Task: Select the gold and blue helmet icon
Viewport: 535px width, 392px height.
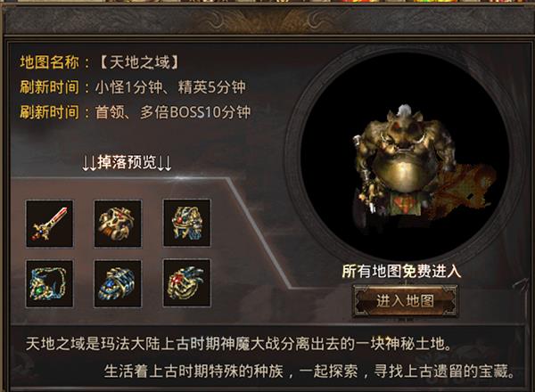Action: 186,223
